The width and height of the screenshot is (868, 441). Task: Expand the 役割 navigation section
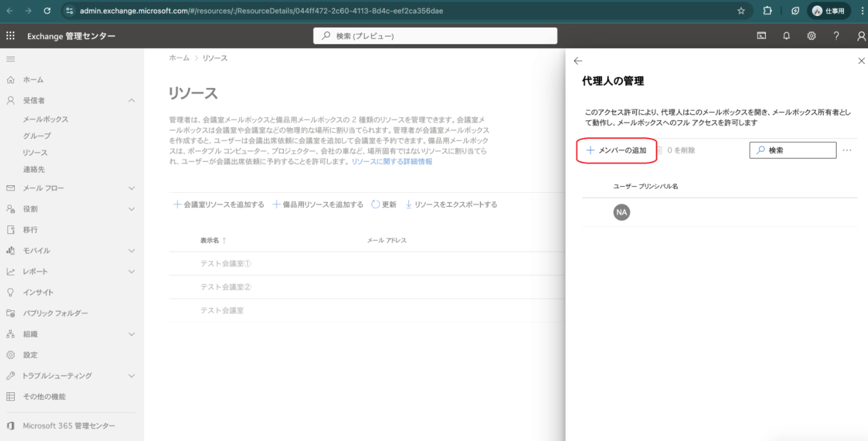(131, 209)
